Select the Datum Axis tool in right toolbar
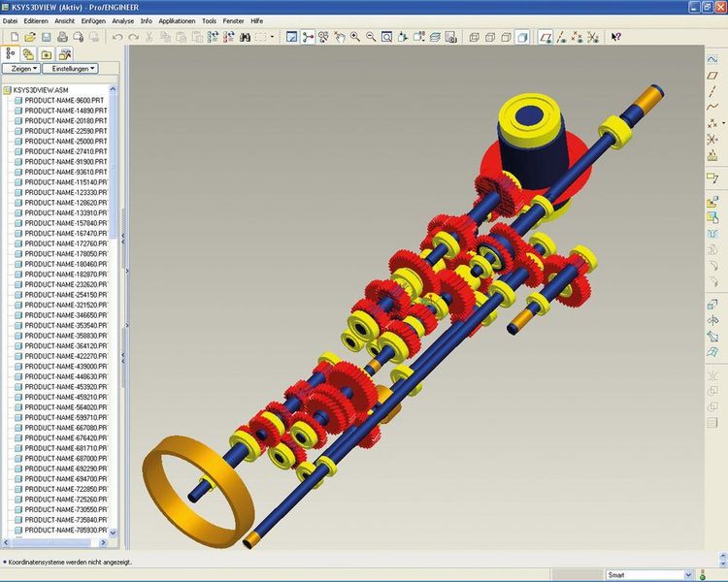The height and width of the screenshot is (582, 728). pos(712,91)
